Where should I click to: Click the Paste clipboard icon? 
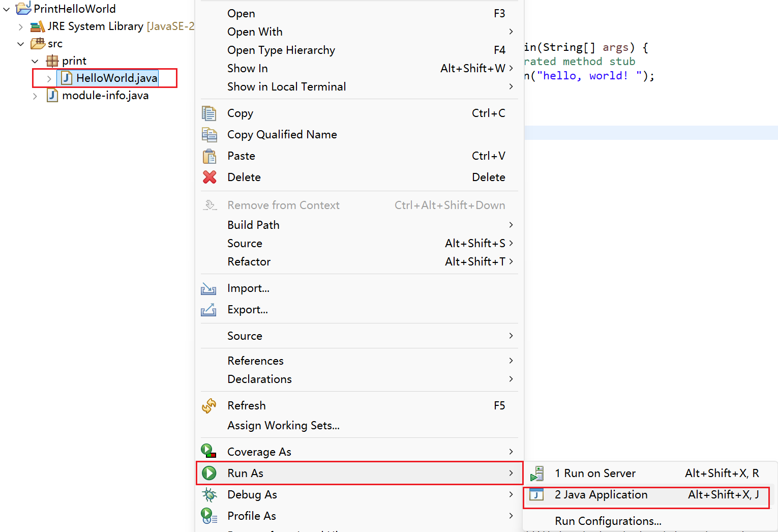pos(209,156)
